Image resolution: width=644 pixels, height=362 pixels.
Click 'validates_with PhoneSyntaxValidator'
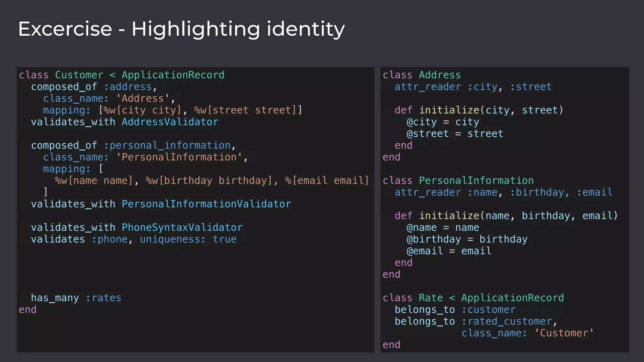[x=137, y=228]
